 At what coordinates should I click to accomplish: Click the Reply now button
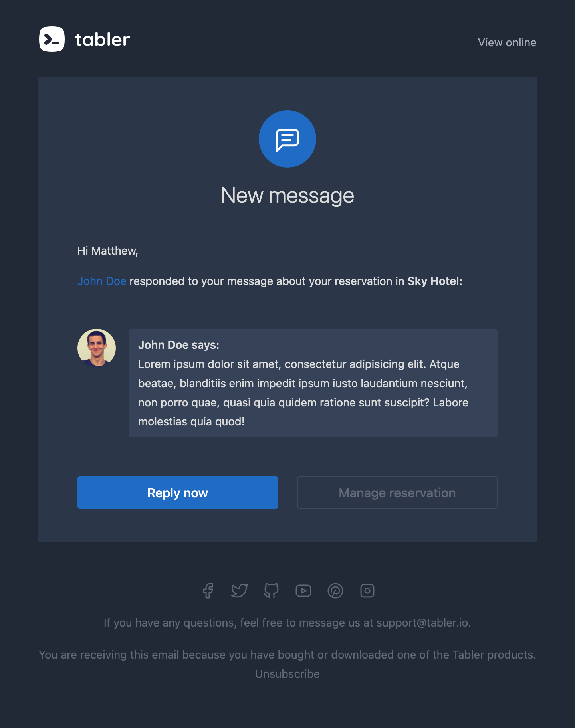coord(178,493)
